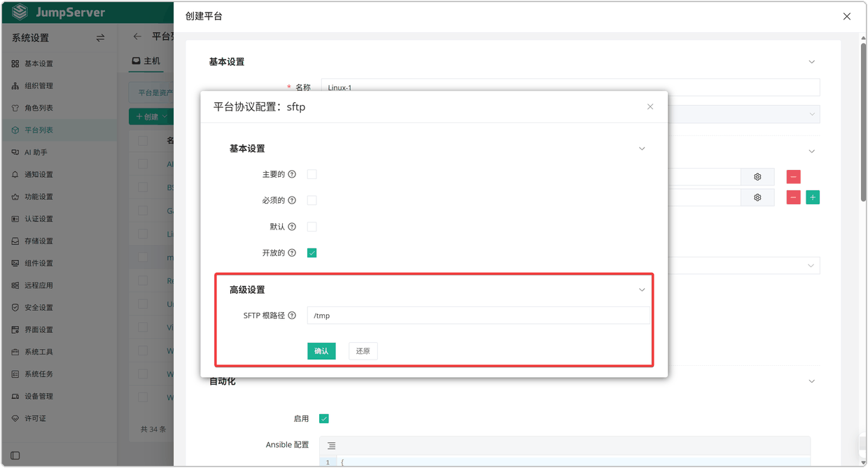
Task: Uncheck the 启用 automation checkbox
Action: click(324, 419)
